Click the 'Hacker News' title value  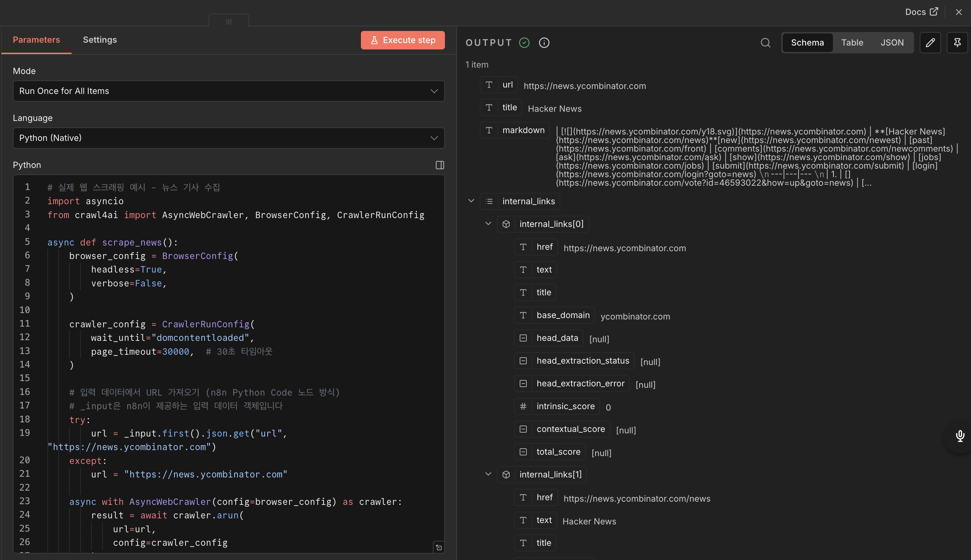555,109
